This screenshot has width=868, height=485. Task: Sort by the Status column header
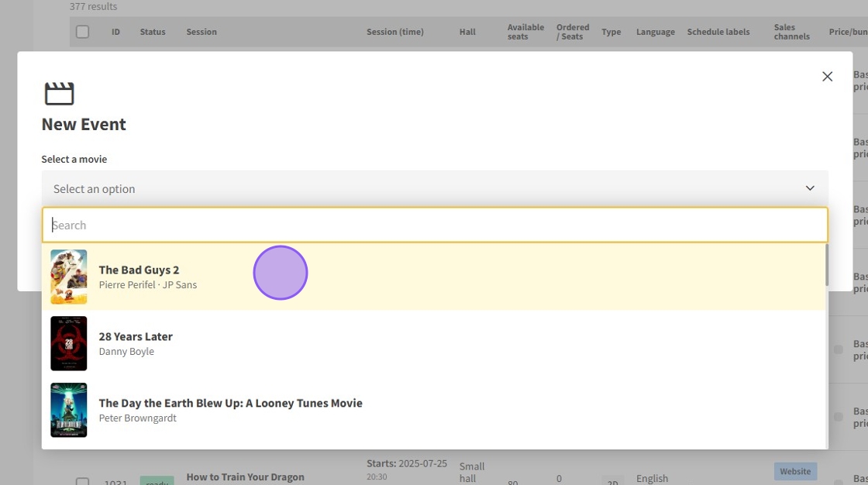click(x=153, y=32)
